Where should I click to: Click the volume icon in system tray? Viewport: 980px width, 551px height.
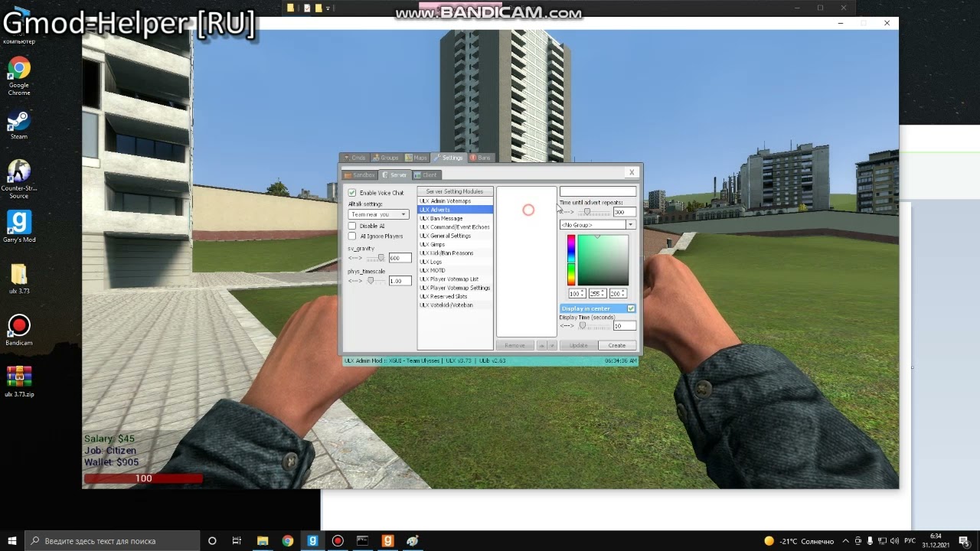894,541
